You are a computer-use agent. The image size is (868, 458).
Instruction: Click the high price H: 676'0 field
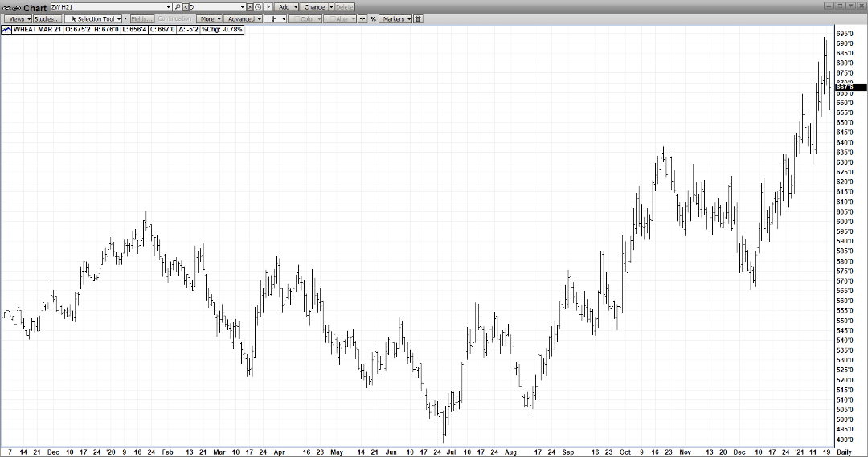click(x=106, y=29)
